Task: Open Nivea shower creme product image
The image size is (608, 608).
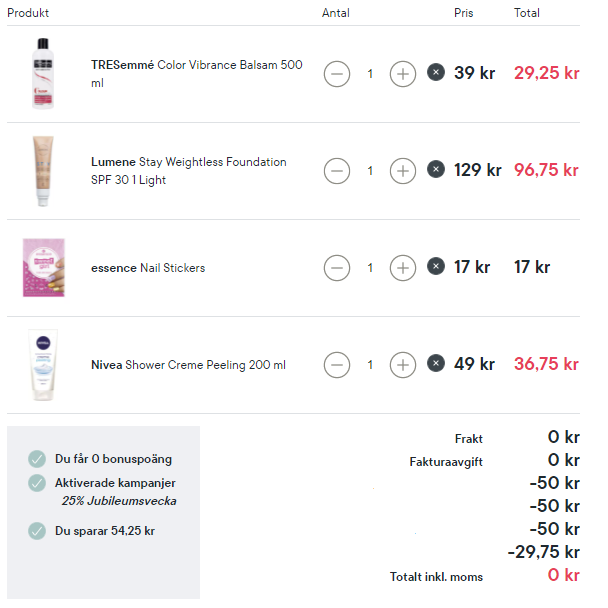Action: (x=43, y=364)
